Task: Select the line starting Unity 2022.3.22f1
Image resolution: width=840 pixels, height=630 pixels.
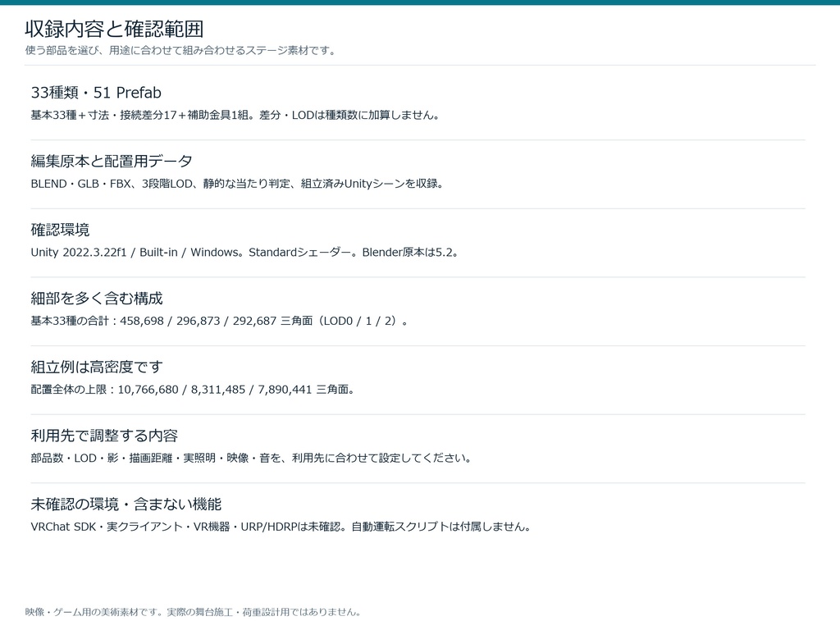Action: tap(245, 253)
